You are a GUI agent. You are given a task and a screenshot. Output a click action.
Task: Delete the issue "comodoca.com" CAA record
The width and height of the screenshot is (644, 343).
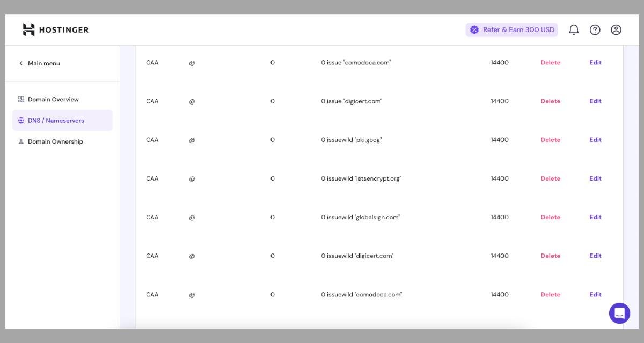click(x=550, y=63)
